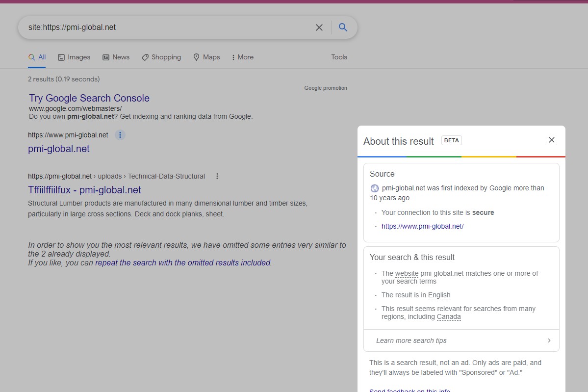Click the https://www.pmi-global.net URL breadcrumb

68,135
